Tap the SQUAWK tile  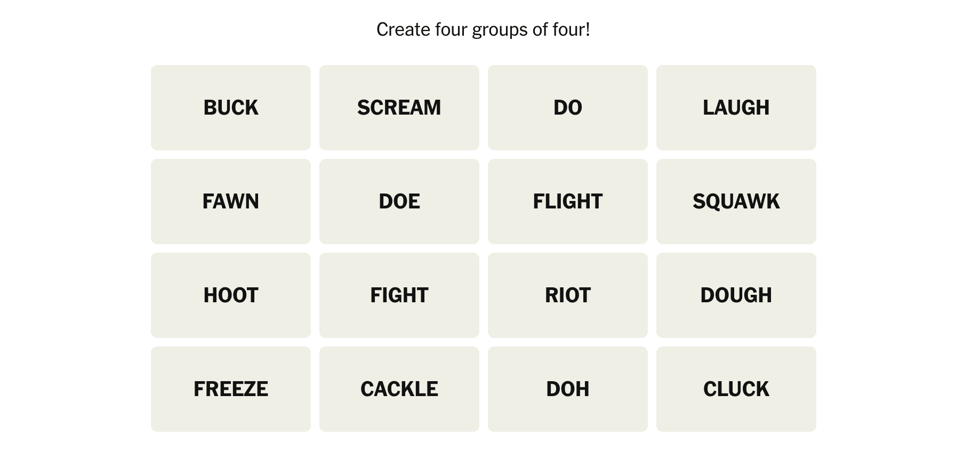coord(736,202)
